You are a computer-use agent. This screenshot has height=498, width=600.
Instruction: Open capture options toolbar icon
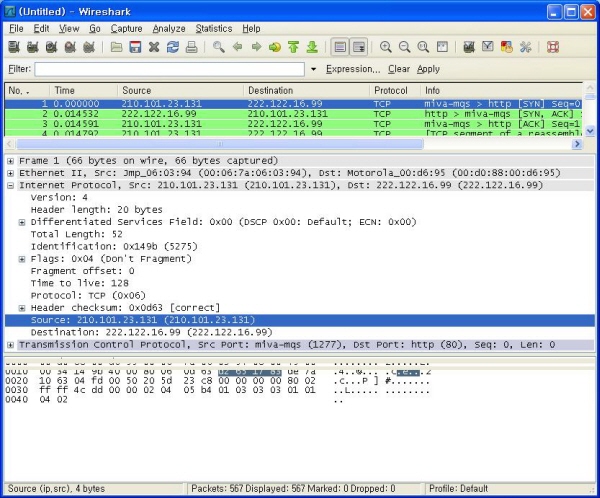pyautogui.click(x=33, y=47)
